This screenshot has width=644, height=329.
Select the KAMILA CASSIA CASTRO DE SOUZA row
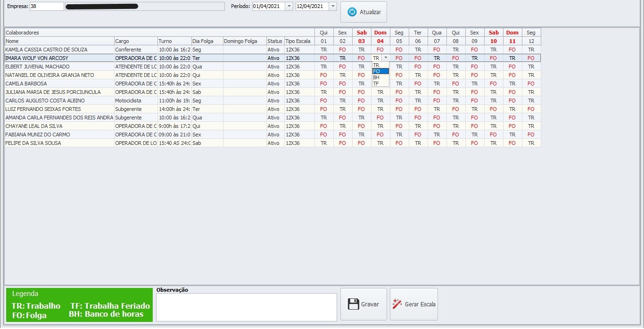tap(59, 50)
